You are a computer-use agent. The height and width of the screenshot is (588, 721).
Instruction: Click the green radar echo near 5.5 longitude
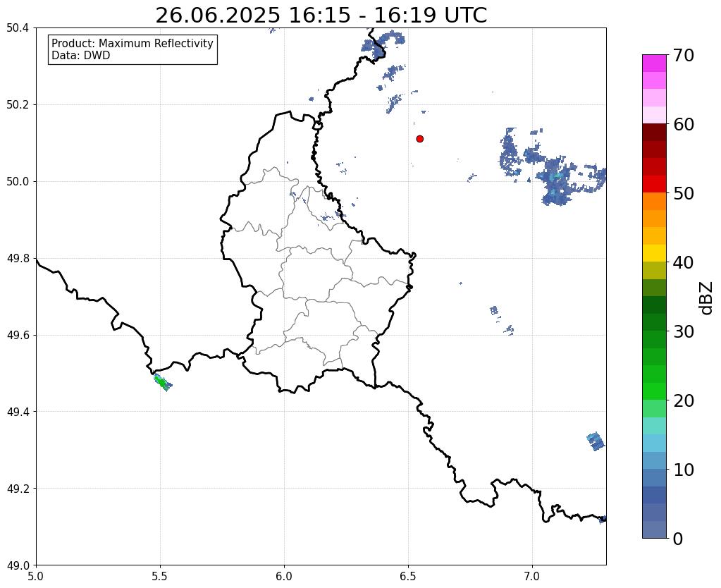coord(162,382)
